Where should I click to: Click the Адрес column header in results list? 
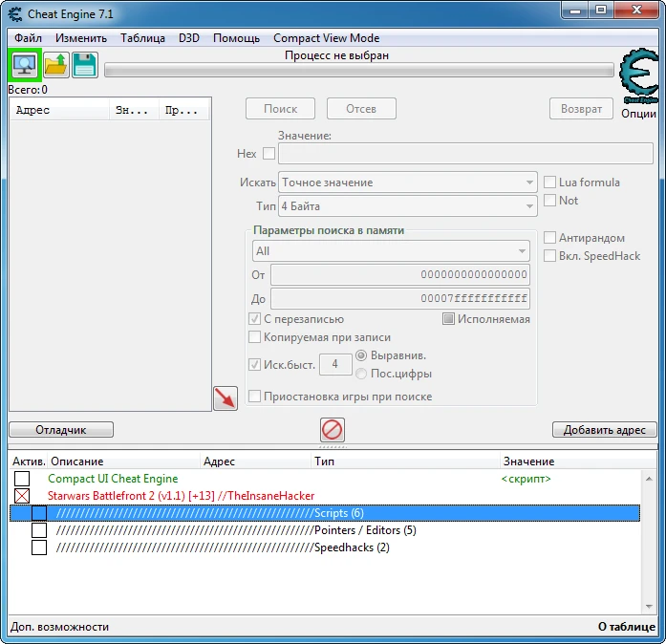[x=59, y=110]
